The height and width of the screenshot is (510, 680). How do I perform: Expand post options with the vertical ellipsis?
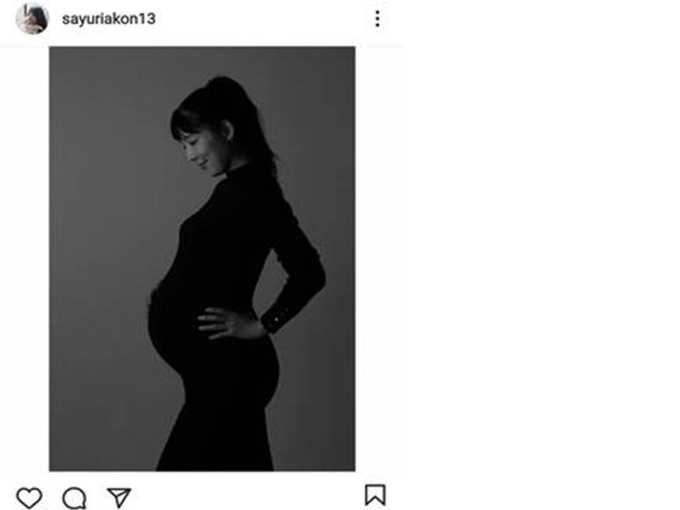(x=377, y=19)
